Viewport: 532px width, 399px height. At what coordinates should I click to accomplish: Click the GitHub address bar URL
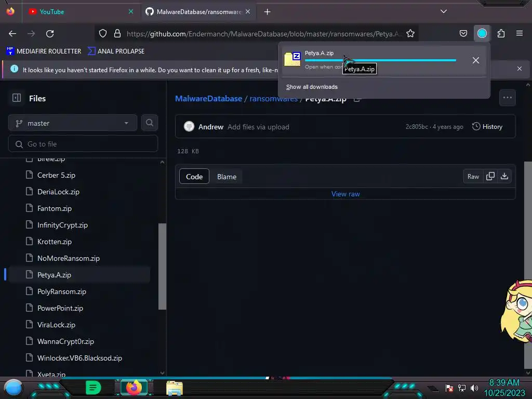[x=264, y=34]
